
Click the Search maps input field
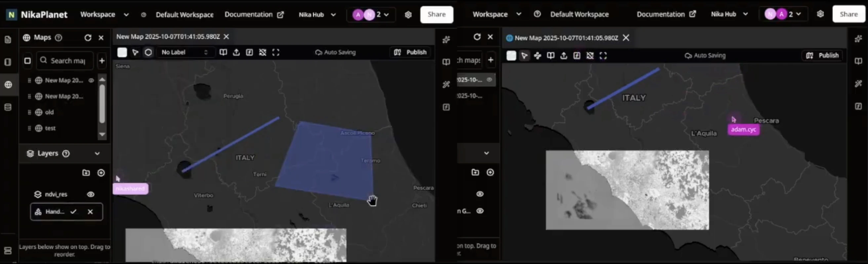pyautogui.click(x=65, y=61)
